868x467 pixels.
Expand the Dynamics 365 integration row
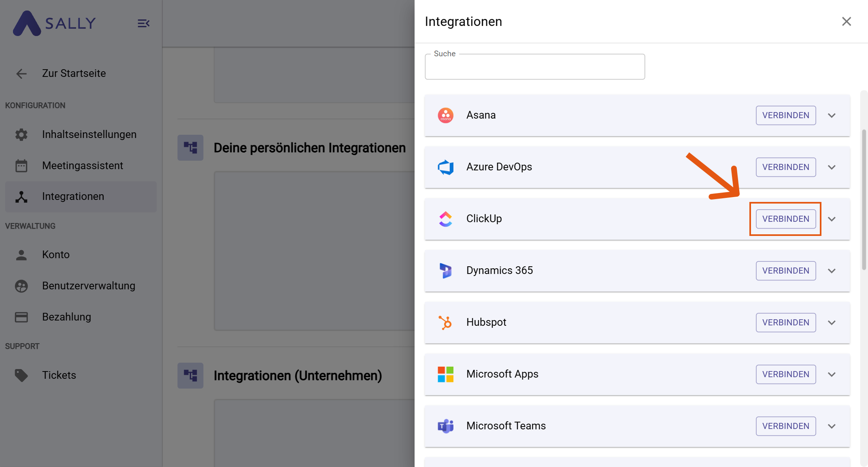click(832, 271)
